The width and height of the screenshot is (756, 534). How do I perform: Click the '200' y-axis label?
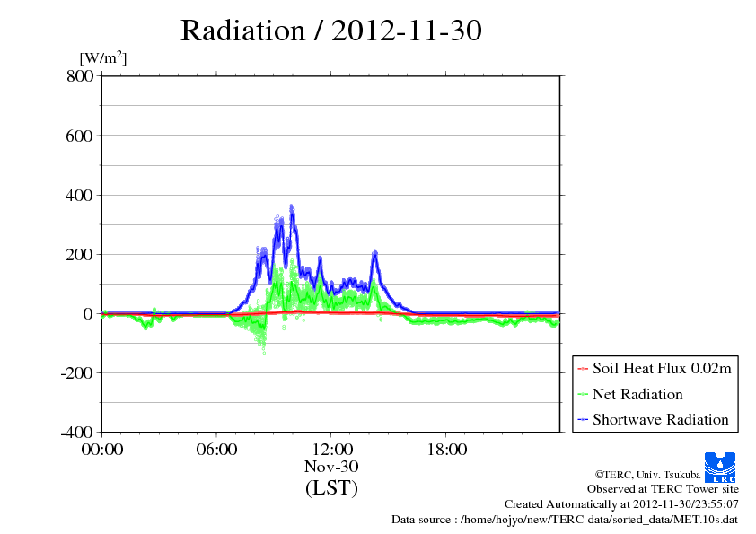click(x=80, y=255)
